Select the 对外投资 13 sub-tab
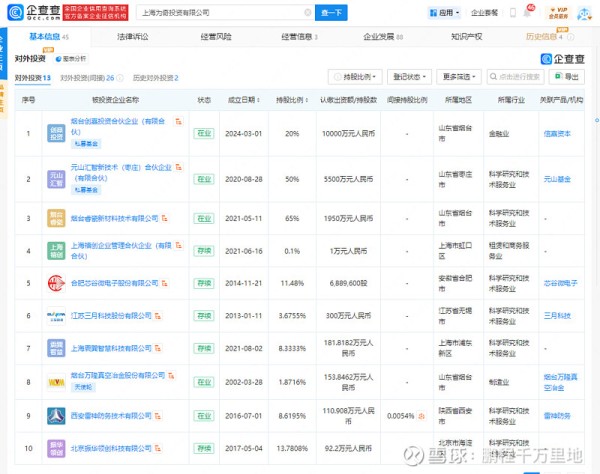This screenshot has width=600, height=474. (x=33, y=78)
